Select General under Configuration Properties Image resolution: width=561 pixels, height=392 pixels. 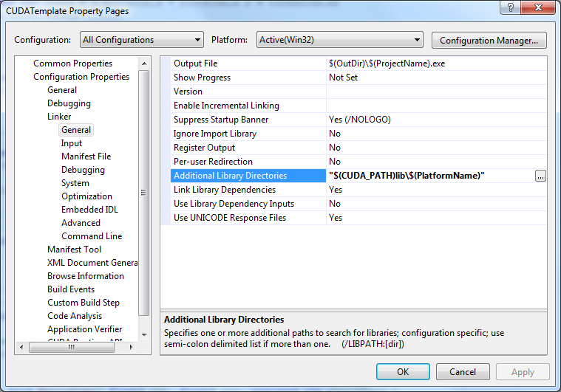pyautogui.click(x=62, y=89)
